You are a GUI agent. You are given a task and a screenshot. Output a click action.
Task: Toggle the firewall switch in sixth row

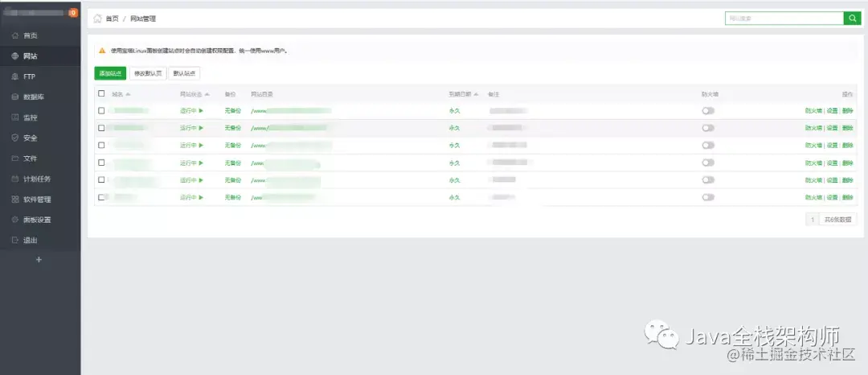pos(708,197)
